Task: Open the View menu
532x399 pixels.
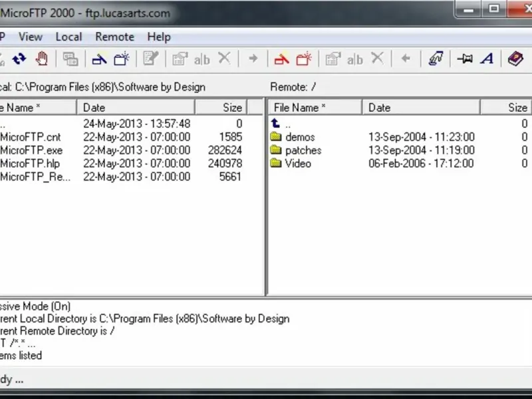Action: point(30,37)
